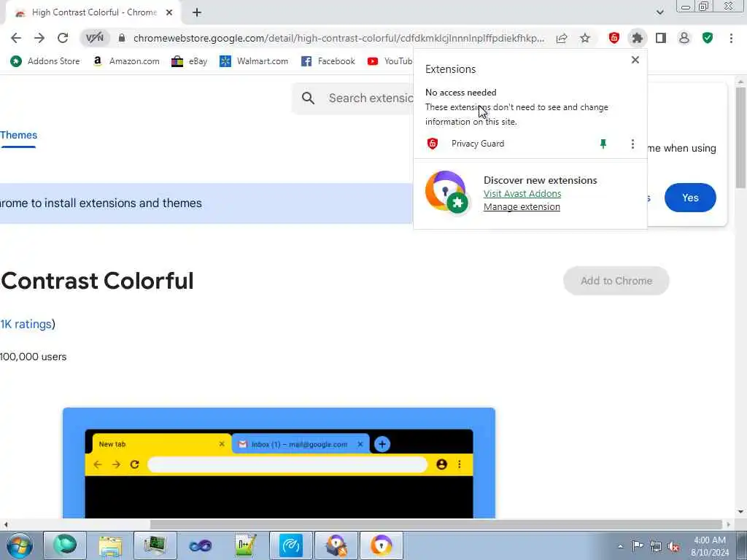The width and height of the screenshot is (747, 560).
Task: Share this page icon
Action: 562,38
